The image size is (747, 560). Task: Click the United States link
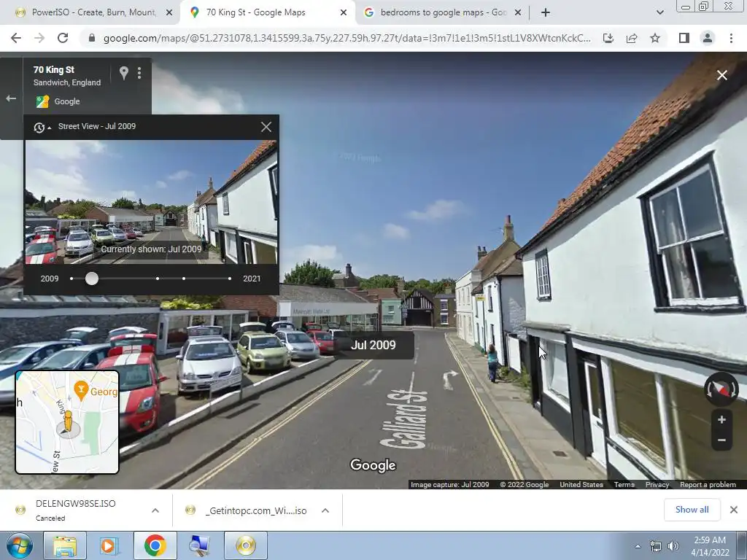click(x=581, y=484)
